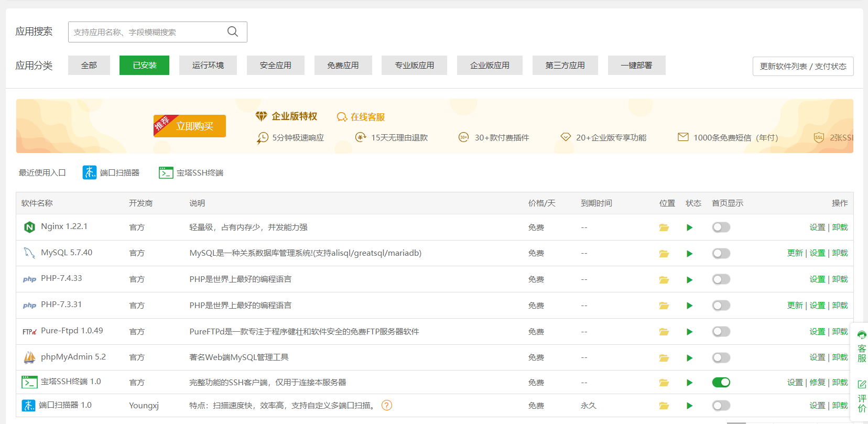Enable homepage display for PHP-7.3.31
868x424 pixels.
721,305
